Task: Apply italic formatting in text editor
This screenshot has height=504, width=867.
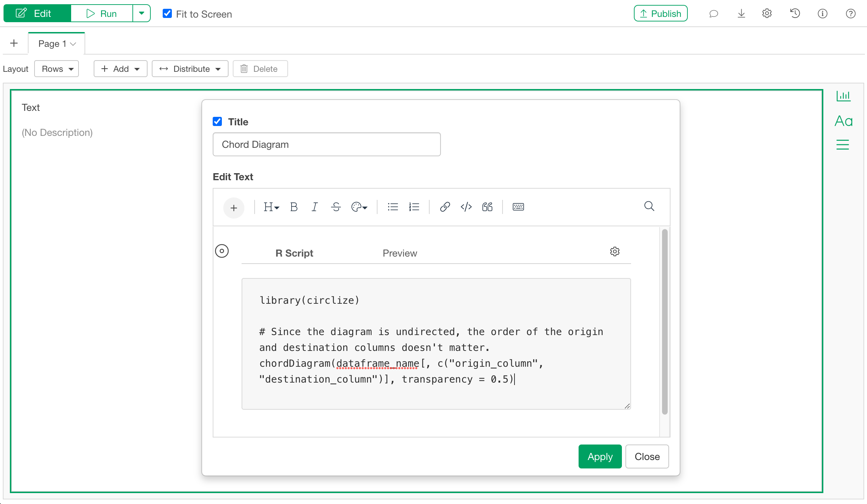Action: (x=314, y=207)
